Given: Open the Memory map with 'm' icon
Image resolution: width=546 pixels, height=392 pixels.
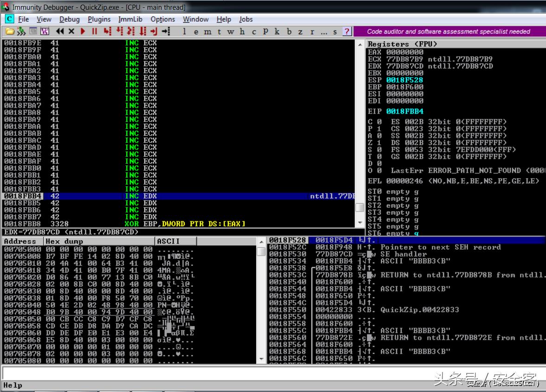Looking at the screenshot, I should click(207, 32).
